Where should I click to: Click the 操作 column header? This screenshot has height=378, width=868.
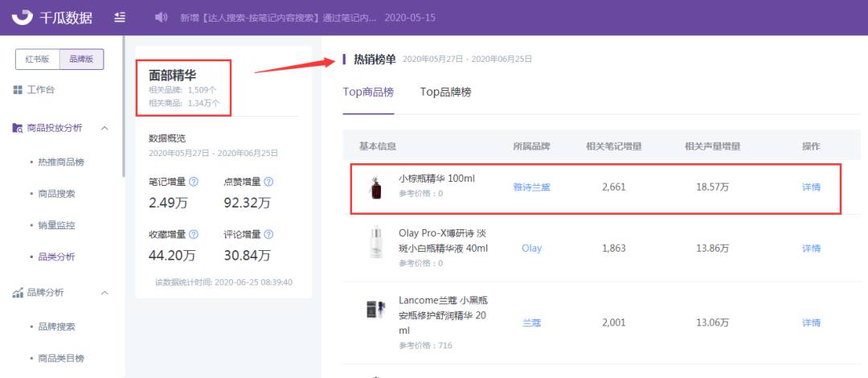(x=811, y=146)
